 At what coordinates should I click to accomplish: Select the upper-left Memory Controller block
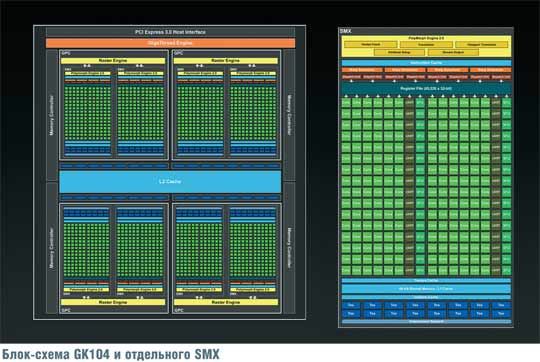pyautogui.click(x=52, y=115)
